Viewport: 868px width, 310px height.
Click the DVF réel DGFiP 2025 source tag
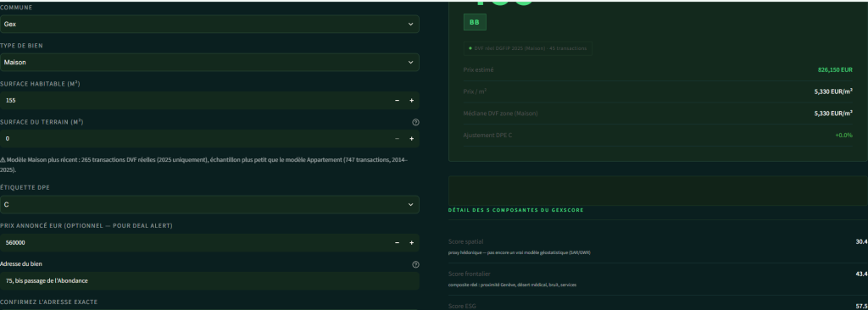(527, 49)
